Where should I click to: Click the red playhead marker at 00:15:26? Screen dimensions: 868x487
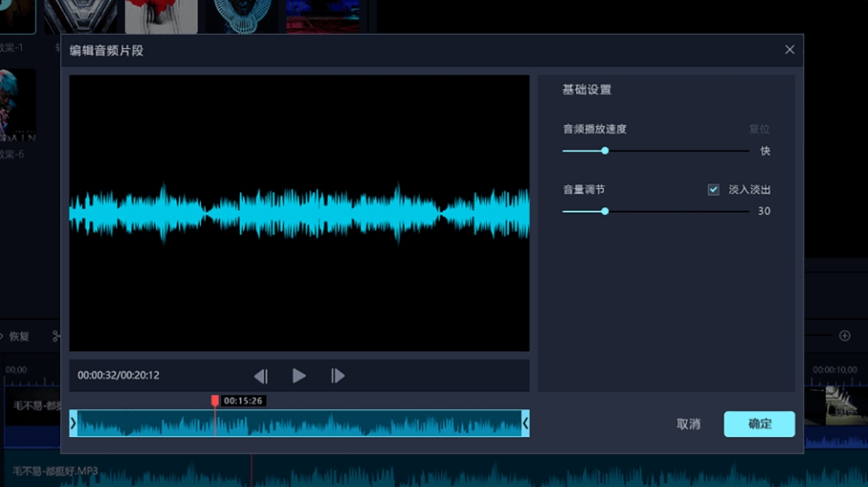215,400
